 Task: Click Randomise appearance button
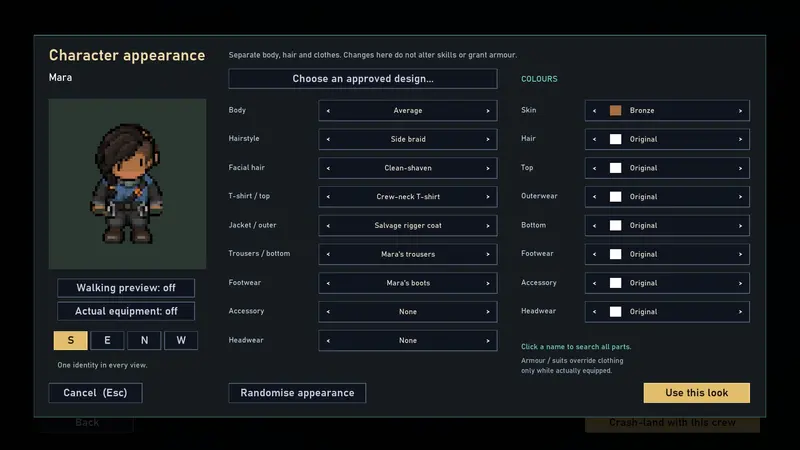tap(297, 393)
